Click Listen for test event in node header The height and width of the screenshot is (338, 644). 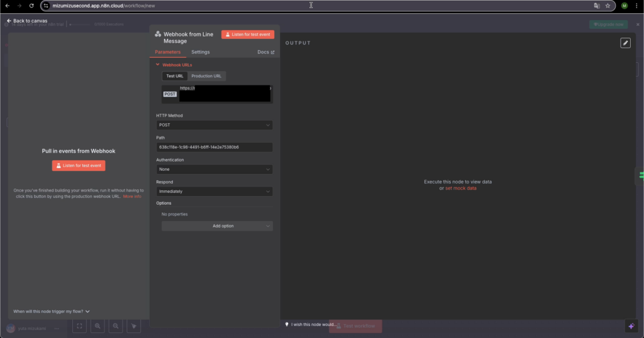248,35
